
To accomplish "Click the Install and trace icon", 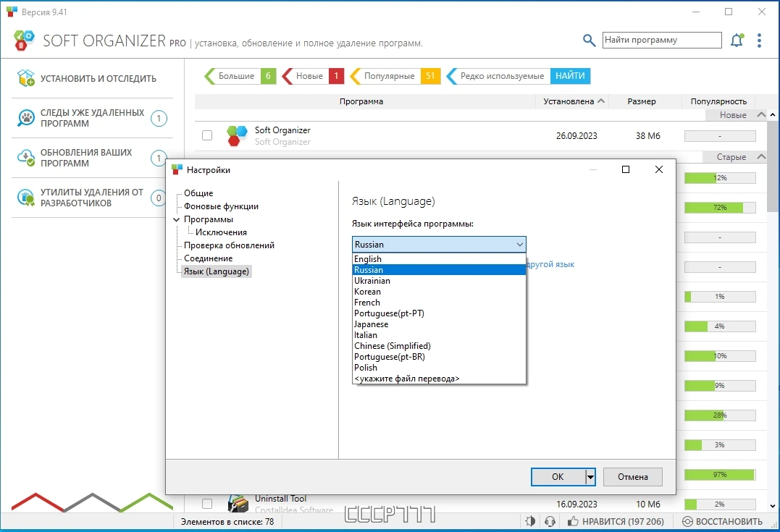I will pos(25,78).
